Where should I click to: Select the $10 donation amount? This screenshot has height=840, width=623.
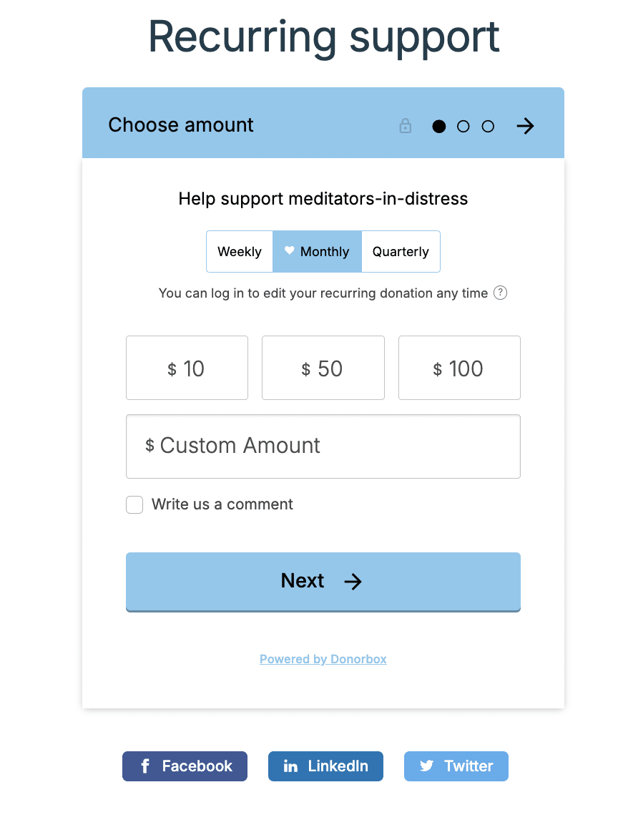click(x=187, y=368)
